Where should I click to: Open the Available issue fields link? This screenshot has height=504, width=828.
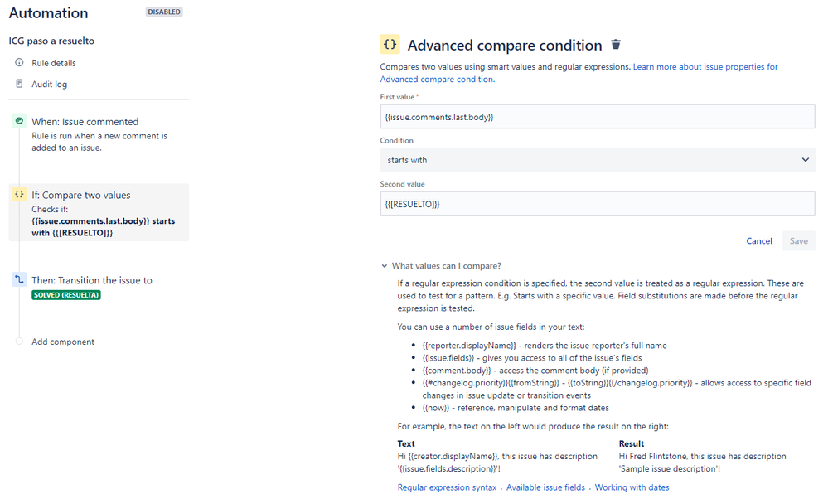coord(545,487)
